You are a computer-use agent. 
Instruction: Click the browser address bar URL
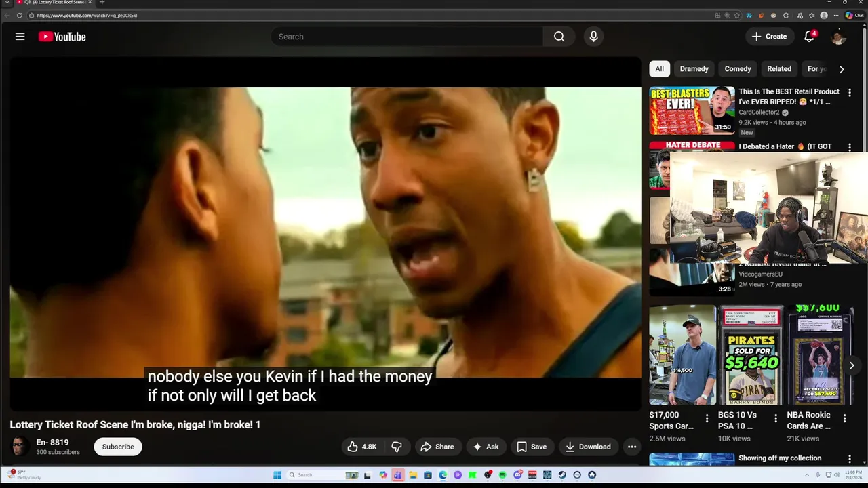pos(87,15)
